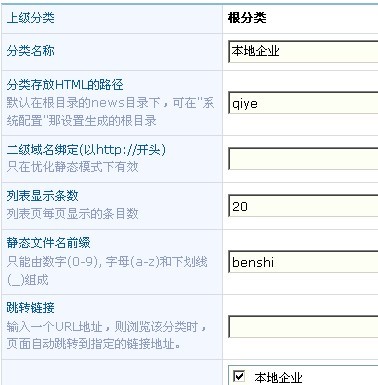Click hint text 列表页每页显示的条目数
The image size is (378, 385).
(x=72, y=213)
